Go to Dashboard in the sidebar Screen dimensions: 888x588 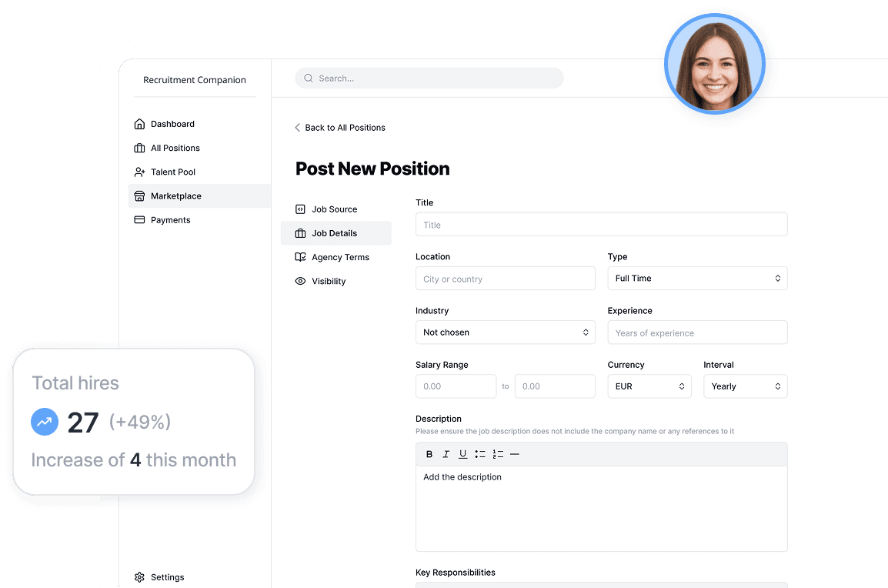click(172, 124)
